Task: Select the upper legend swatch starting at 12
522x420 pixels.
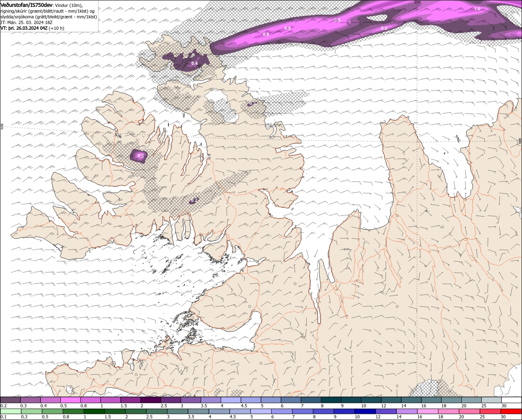Action: pos(391,400)
